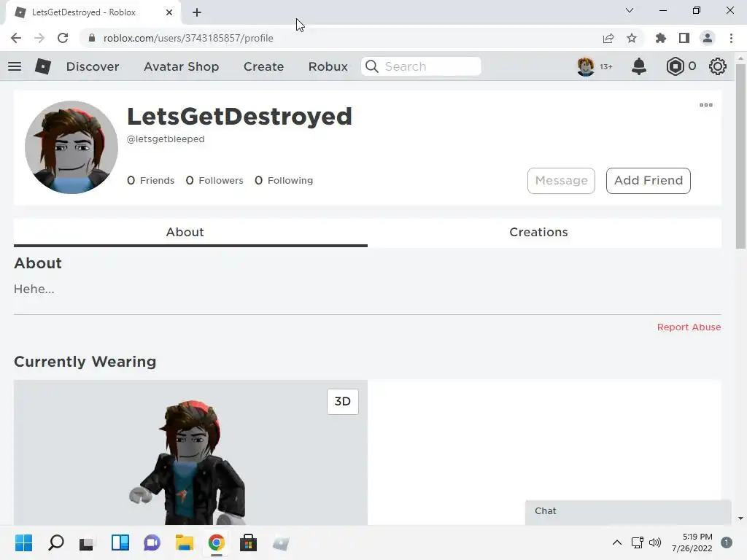Open the notifications bell
This screenshot has height=560, width=747.
tap(638, 66)
